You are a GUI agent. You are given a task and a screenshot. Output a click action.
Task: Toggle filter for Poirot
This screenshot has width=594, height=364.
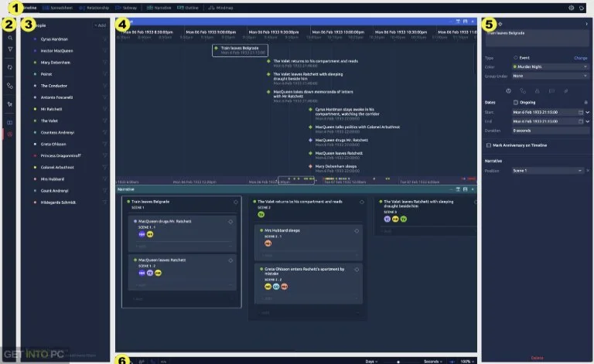pos(104,74)
